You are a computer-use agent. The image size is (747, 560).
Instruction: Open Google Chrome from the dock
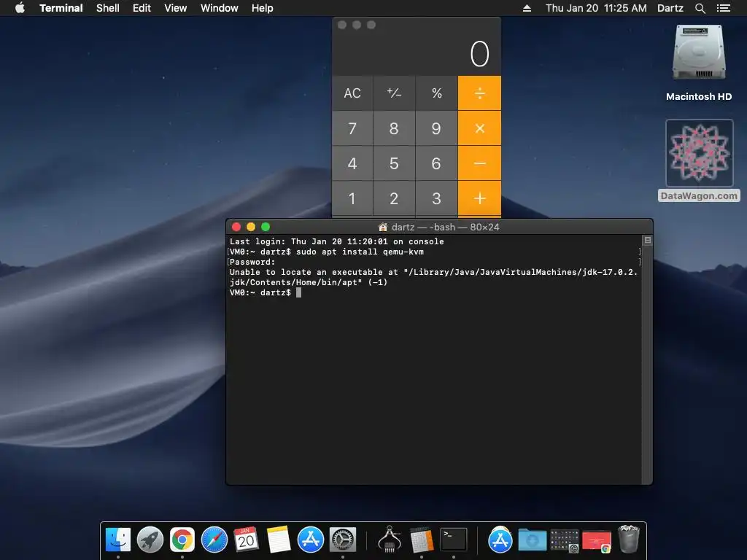coord(182,540)
